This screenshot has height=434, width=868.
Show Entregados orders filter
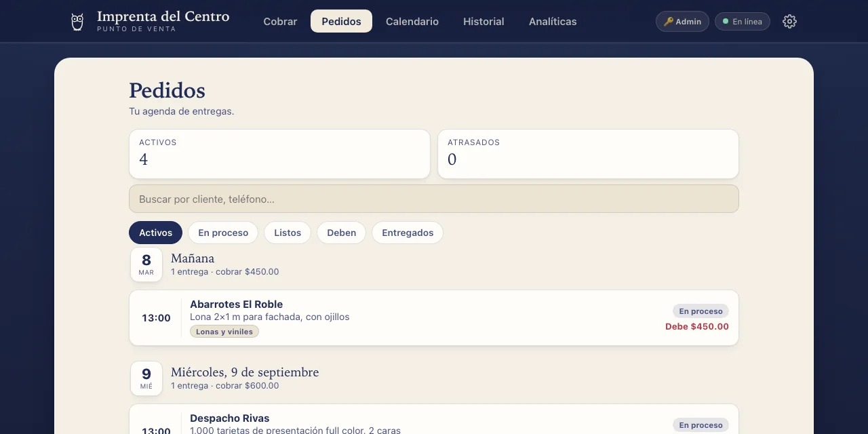tap(408, 233)
